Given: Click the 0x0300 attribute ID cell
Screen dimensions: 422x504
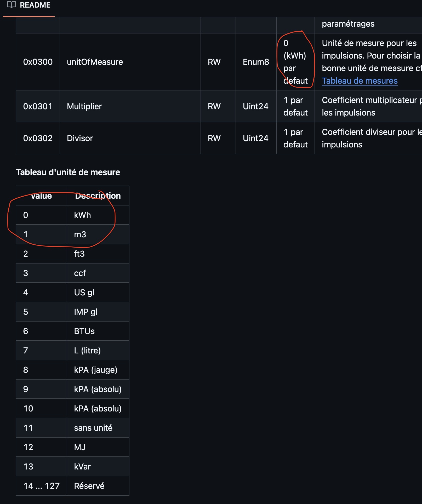Looking at the screenshot, I should coord(38,62).
